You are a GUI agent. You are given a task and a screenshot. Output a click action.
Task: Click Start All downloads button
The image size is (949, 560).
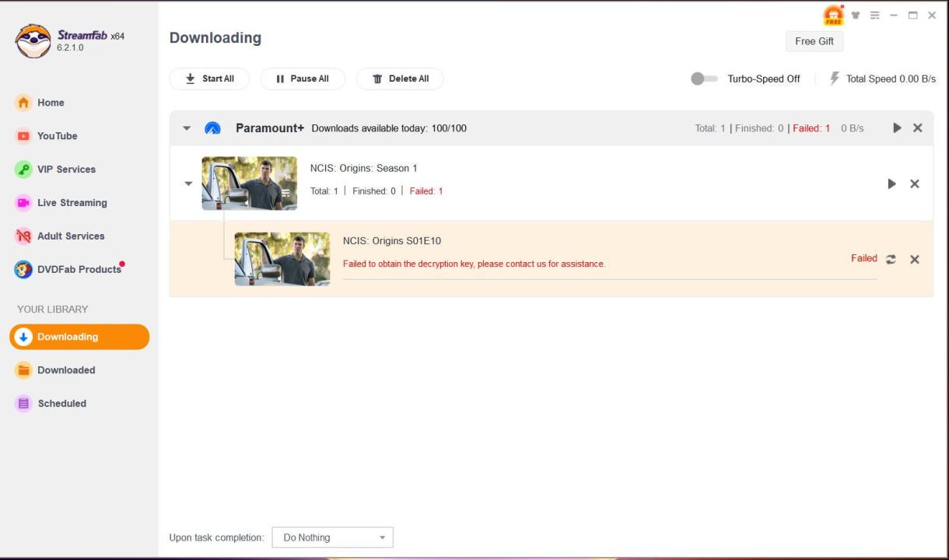tap(209, 79)
